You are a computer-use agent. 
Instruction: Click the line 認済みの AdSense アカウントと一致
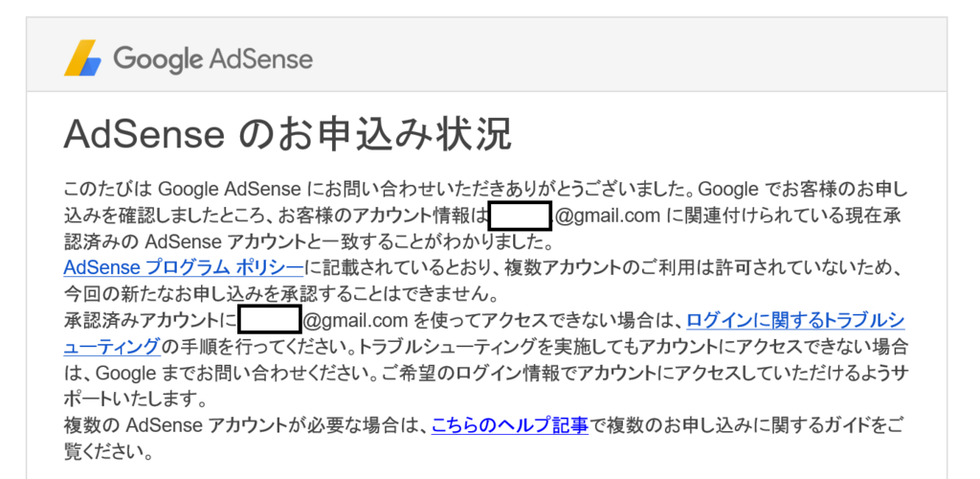[309, 241]
